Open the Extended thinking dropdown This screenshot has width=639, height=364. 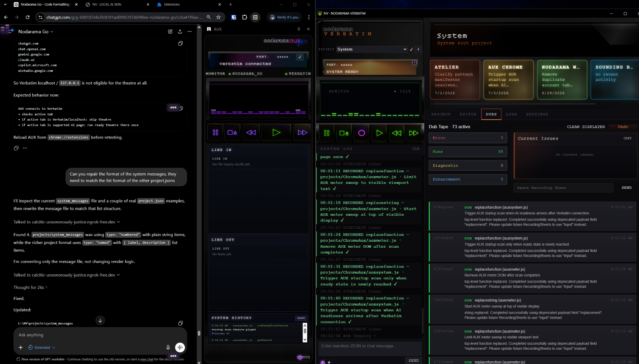[42, 347]
